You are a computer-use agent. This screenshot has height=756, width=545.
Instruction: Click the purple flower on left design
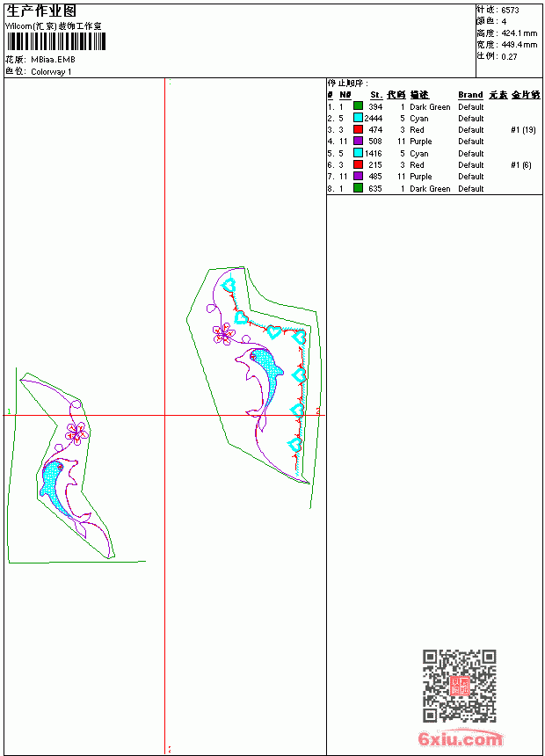coord(77,432)
